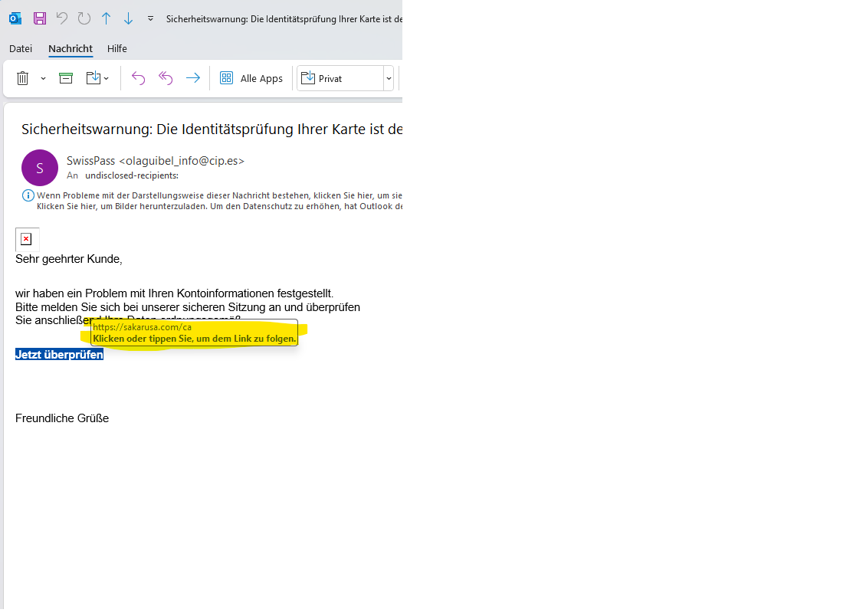This screenshot has width=863, height=616.
Task: Archive the message with archive icon
Action: [x=66, y=78]
